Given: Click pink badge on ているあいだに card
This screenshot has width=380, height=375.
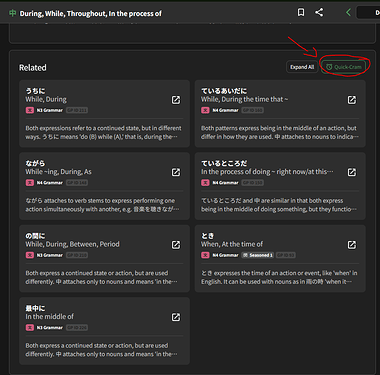Looking at the screenshot, I should [x=205, y=110].
